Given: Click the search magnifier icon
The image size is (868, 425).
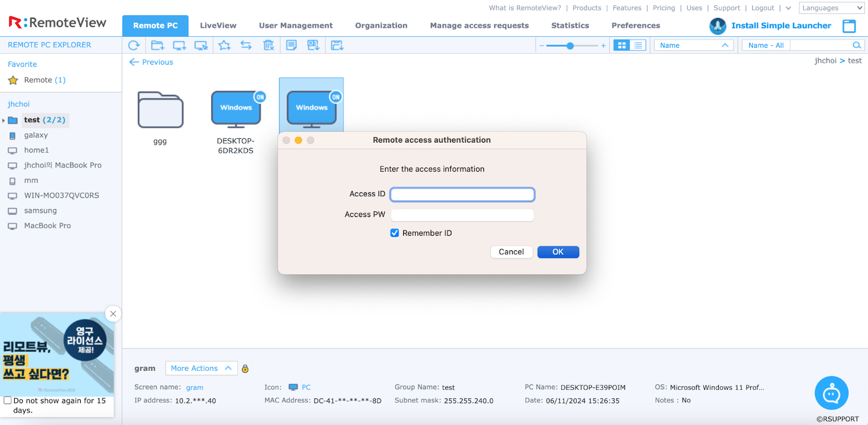Looking at the screenshot, I should (x=857, y=46).
